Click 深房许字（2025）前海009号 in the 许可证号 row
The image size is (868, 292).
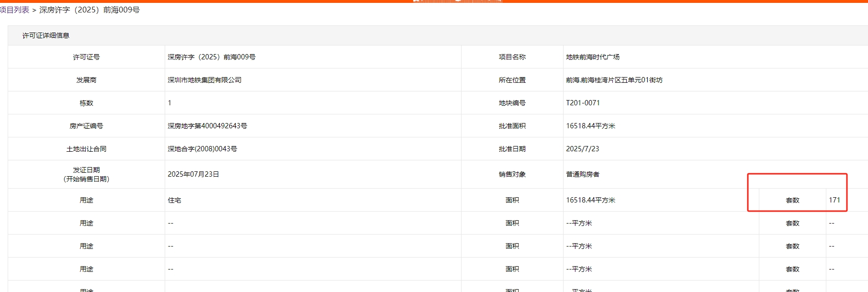[x=212, y=57]
